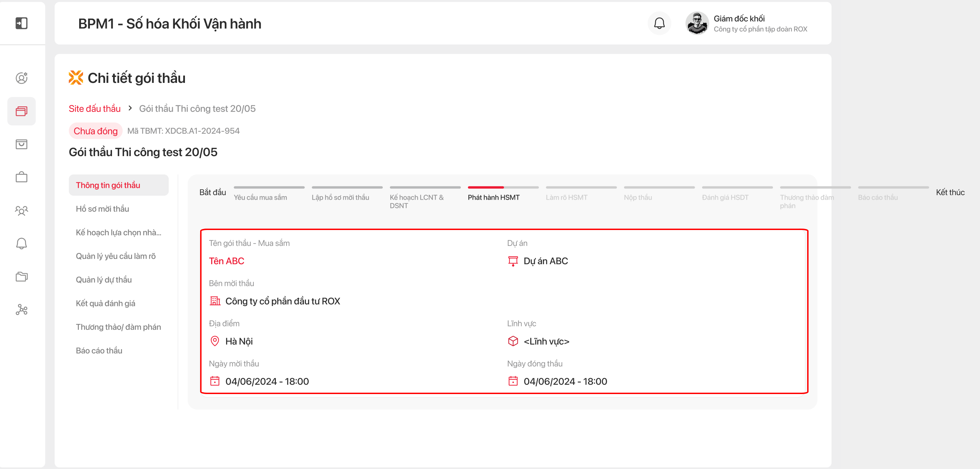Select the Hồ sơ mời thầu tab
This screenshot has height=469, width=980.
102,209
